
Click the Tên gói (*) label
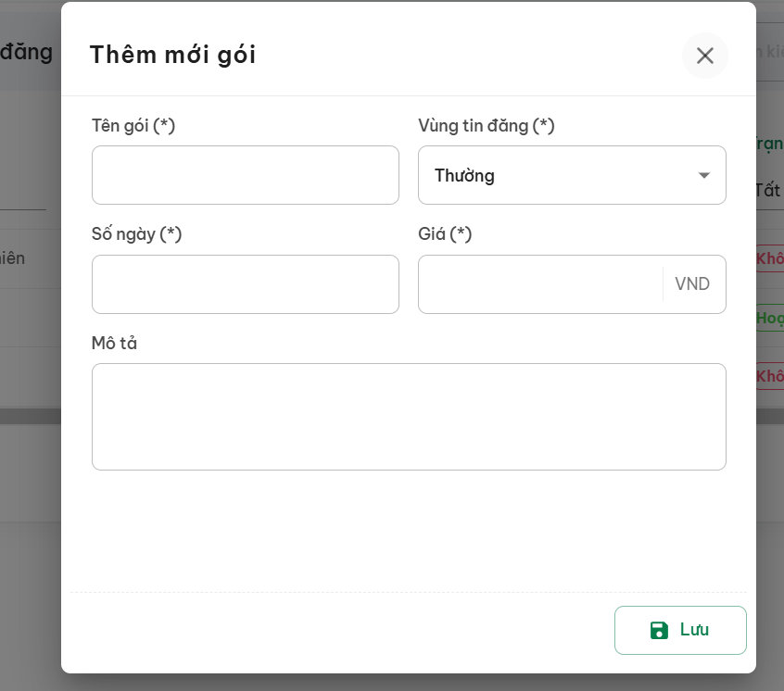(x=133, y=126)
